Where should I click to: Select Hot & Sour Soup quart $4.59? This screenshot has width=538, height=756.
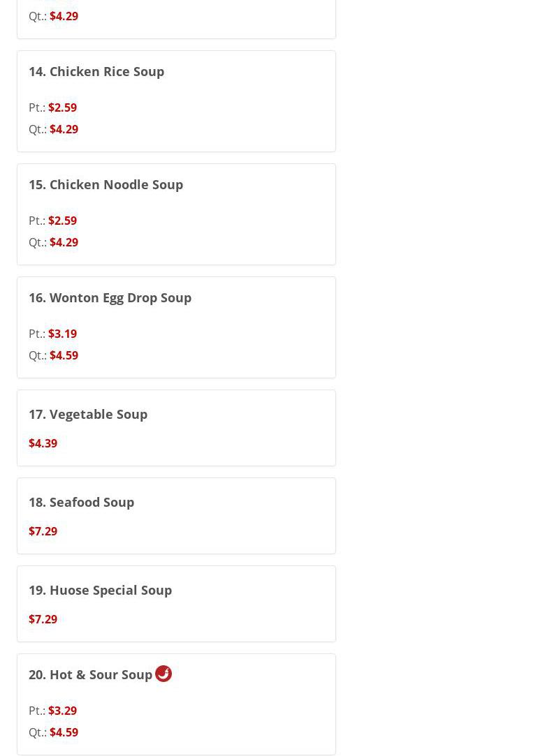64,732
